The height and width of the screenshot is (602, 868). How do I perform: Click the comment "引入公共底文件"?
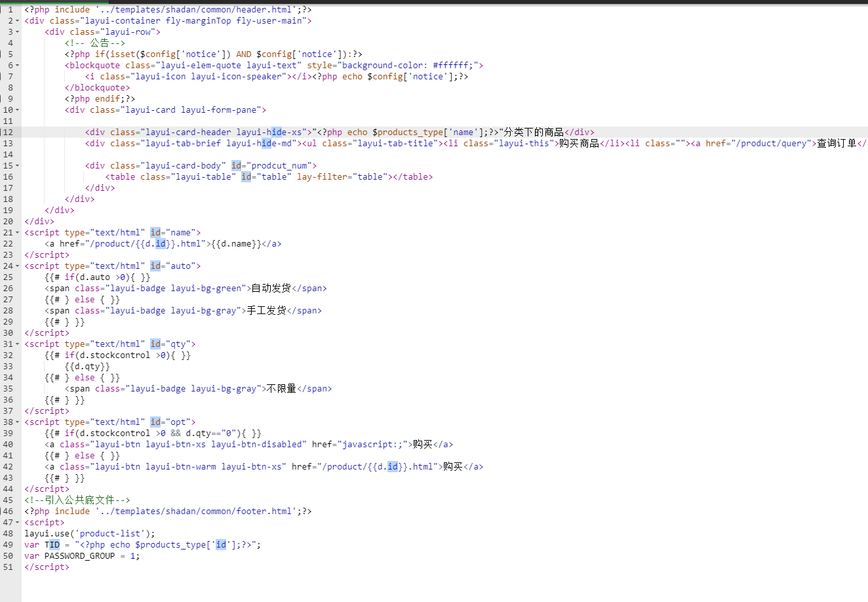tap(80, 500)
